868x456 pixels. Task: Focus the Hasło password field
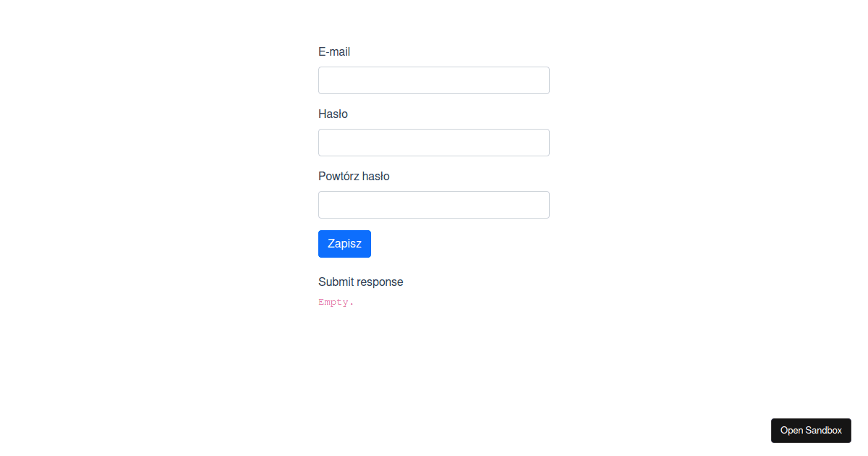(434, 143)
